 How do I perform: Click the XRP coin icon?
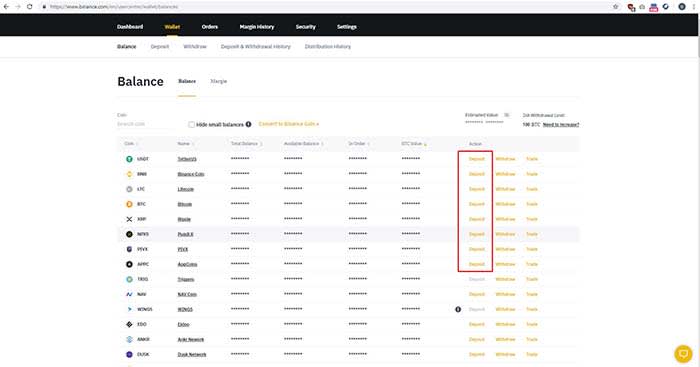pyautogui.click(x=129, y=219)
